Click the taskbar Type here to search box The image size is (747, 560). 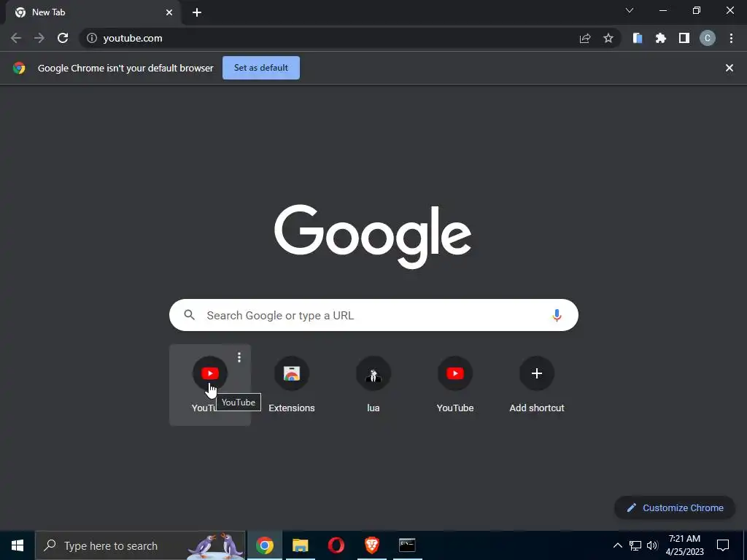click(141, 545)
